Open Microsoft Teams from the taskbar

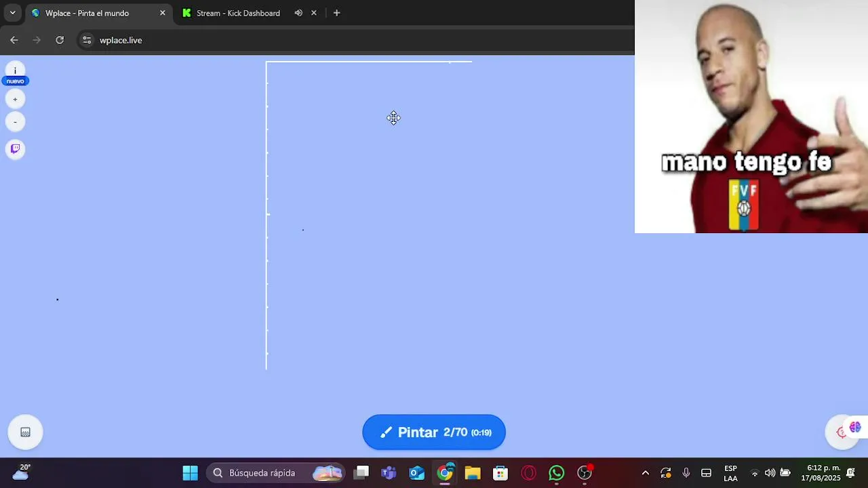pyautogui.click(x=389, y=473)
